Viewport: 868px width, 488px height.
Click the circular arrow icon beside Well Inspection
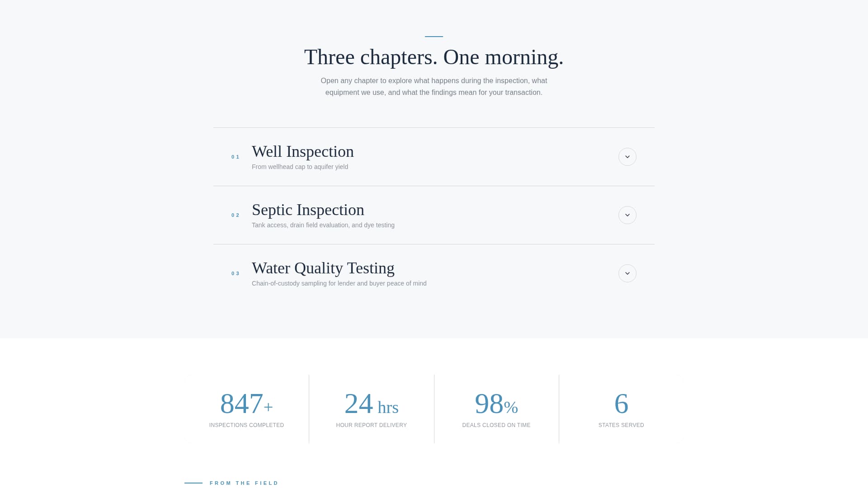[x=627, y=157]
